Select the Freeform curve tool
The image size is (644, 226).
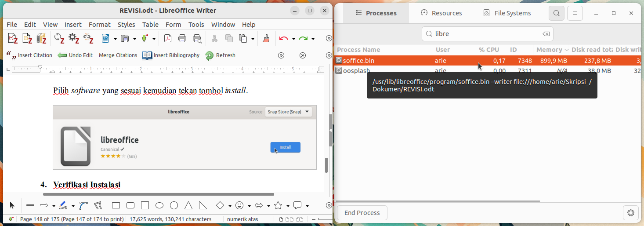(x=63, y=205)
